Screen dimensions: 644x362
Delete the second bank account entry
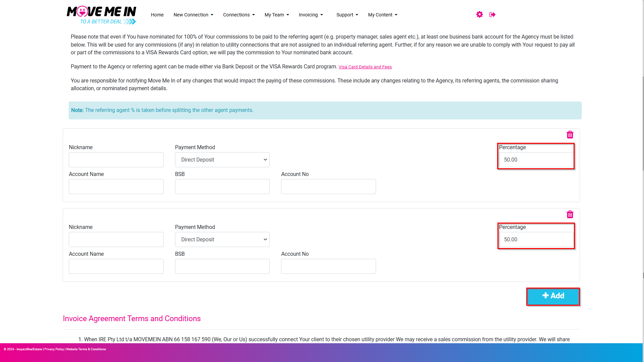point(570,215)
